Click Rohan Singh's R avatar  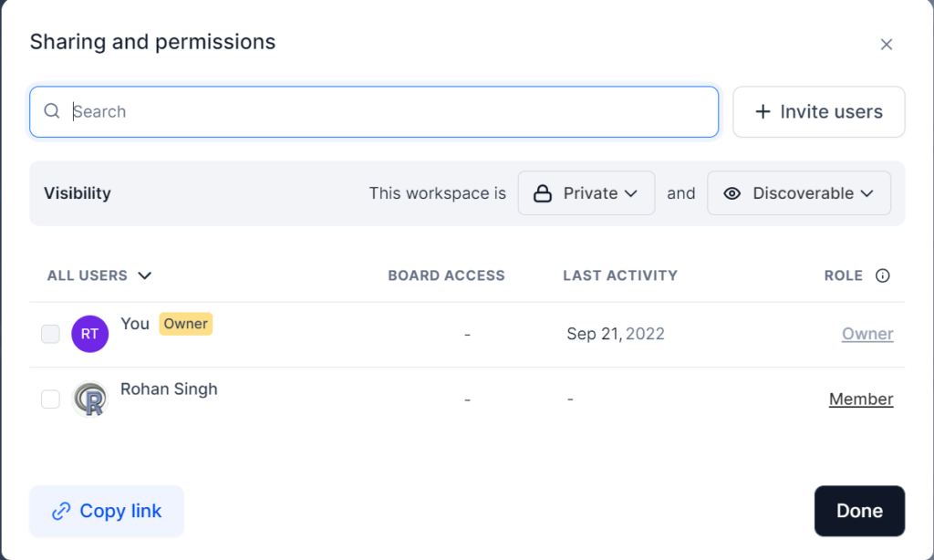tap(89, 399)
